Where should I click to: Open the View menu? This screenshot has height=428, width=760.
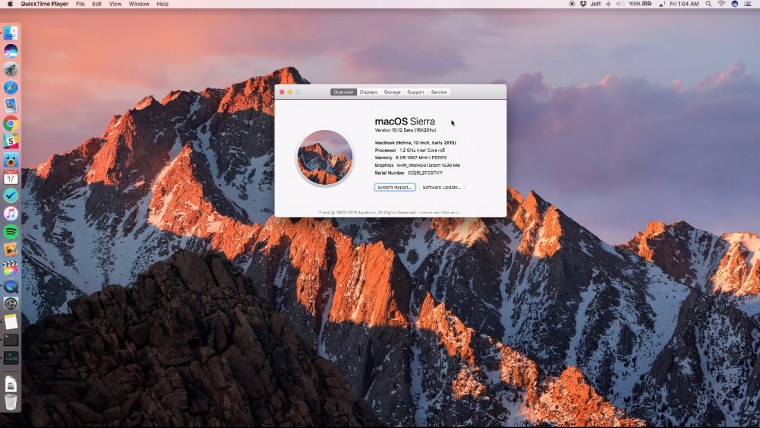tap(115, 4)
